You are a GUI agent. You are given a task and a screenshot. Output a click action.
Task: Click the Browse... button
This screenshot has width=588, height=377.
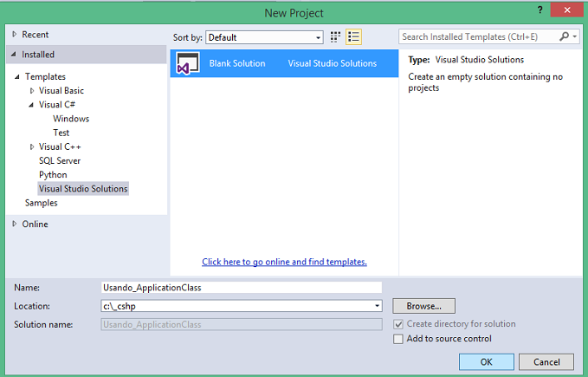[x=423, y=306]
